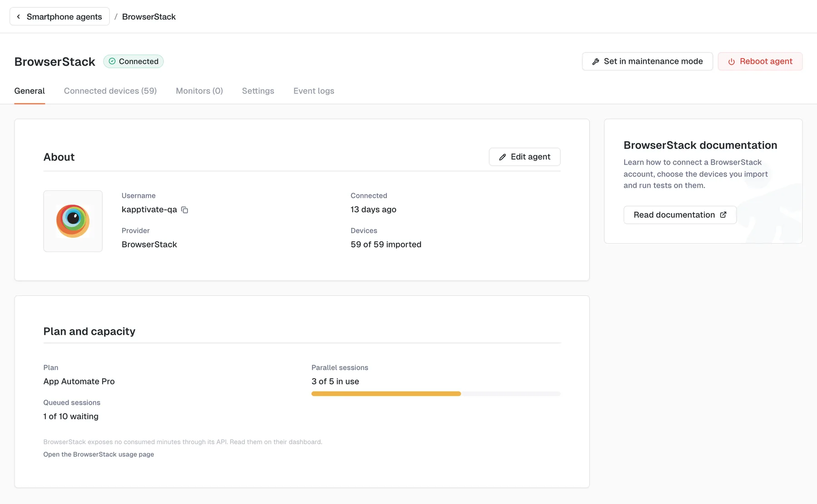The height and width of the screenshot is (504, 817).
Task: Click the parallel sessions progress bar
Action: point(436,394)
